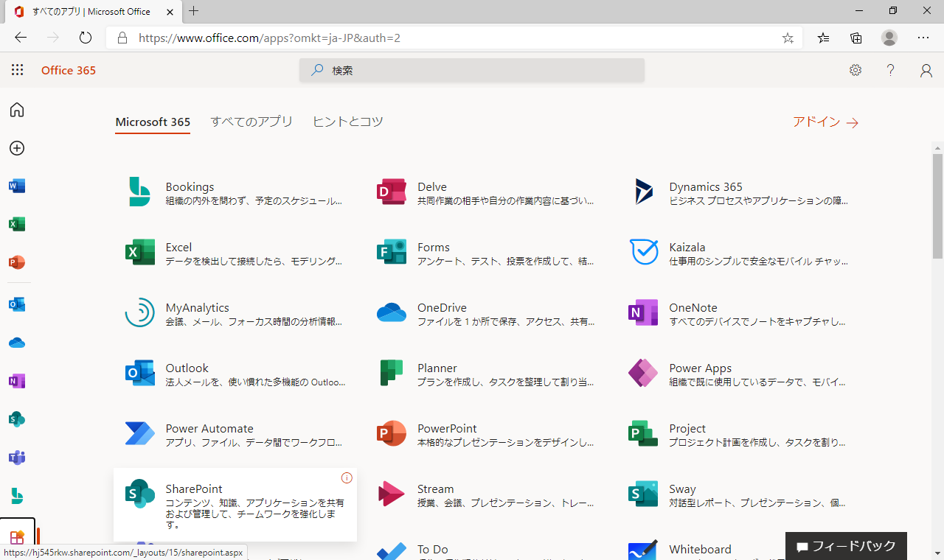
Task: Click the page vertical scrollbar thumb
Action: [x=937, y=206]
